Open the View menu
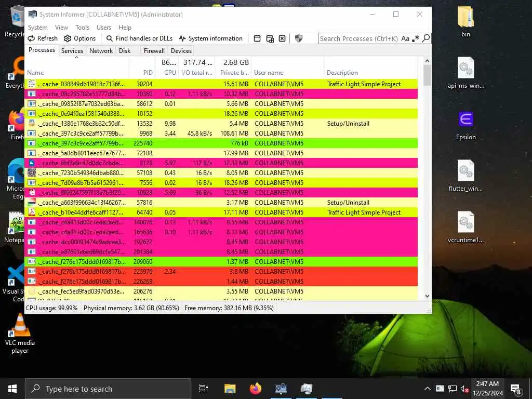 click(x=61, y=28)
